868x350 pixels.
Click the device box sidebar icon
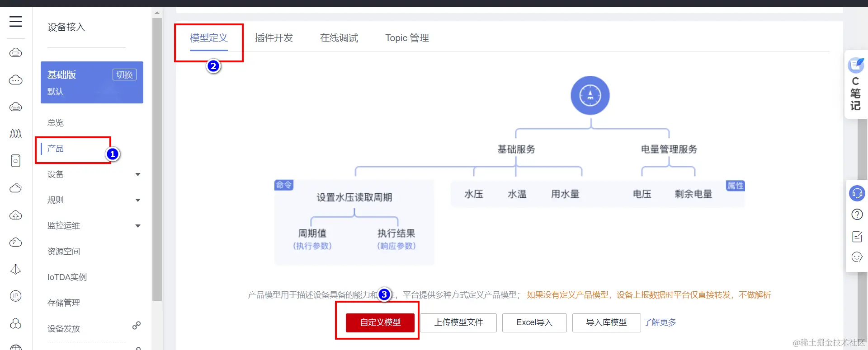tap(15, 161)
